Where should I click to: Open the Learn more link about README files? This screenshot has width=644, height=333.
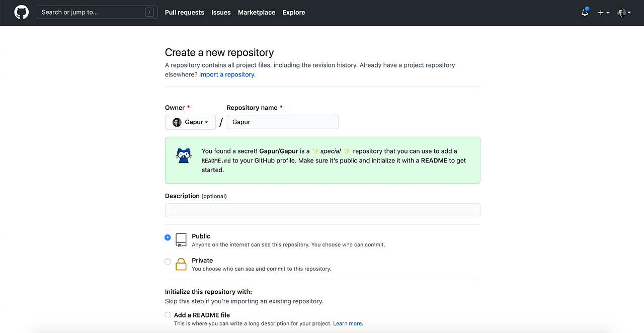(347, 323)
